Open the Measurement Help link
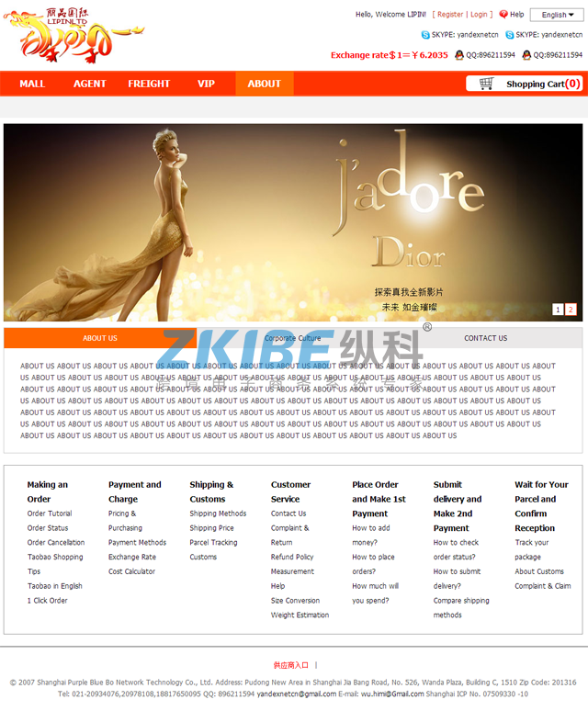The width and height of the screenshot is (588, 711). [x=292, y=579]
